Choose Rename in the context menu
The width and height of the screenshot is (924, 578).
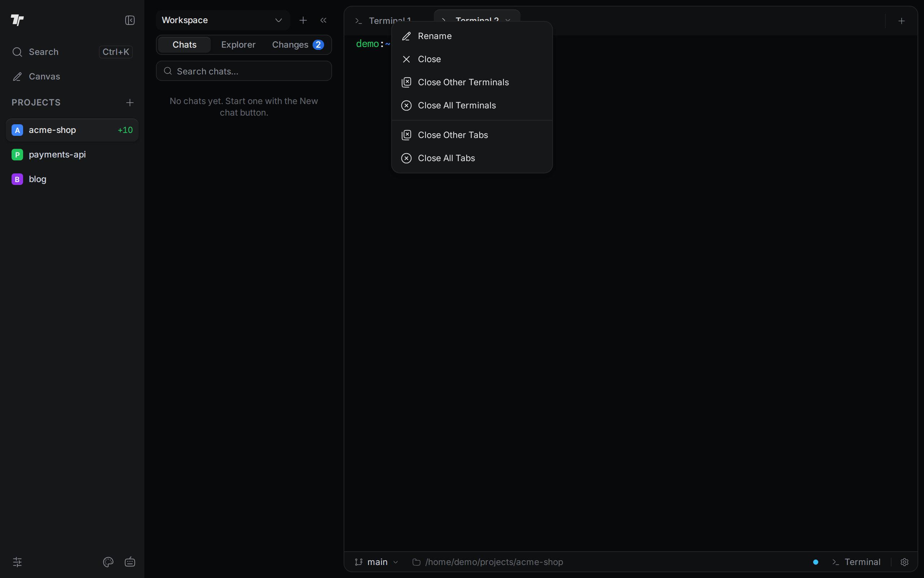click(472, 36)
